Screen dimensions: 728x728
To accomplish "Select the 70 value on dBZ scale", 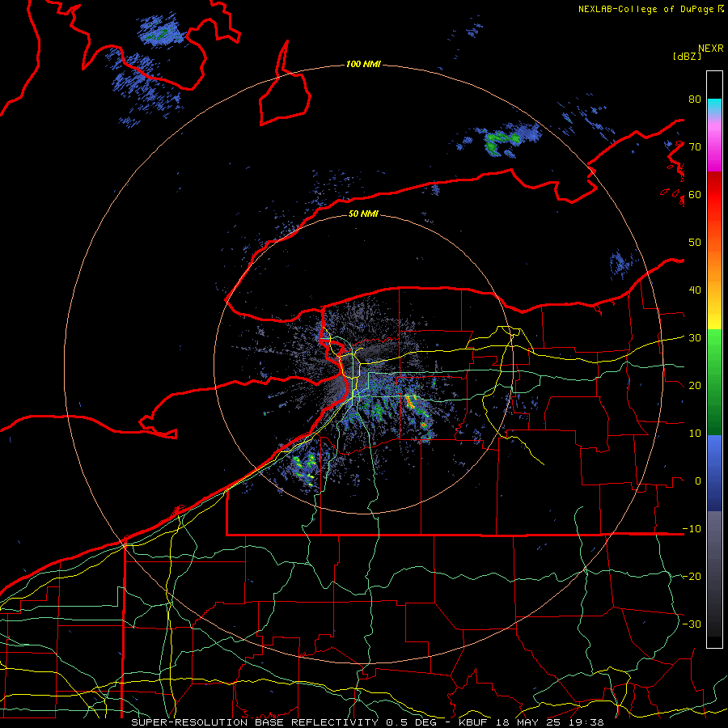I will tap(695, 146).
